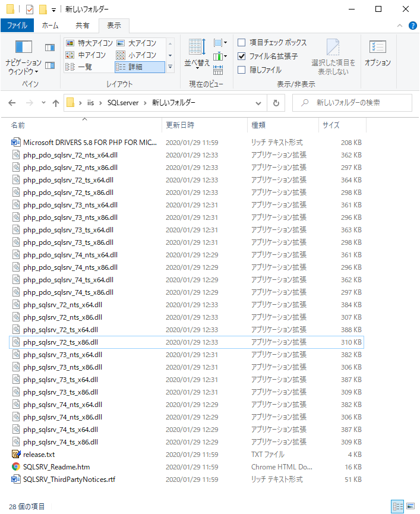Toggle the Preview pane icon

[x=50, y=48]
